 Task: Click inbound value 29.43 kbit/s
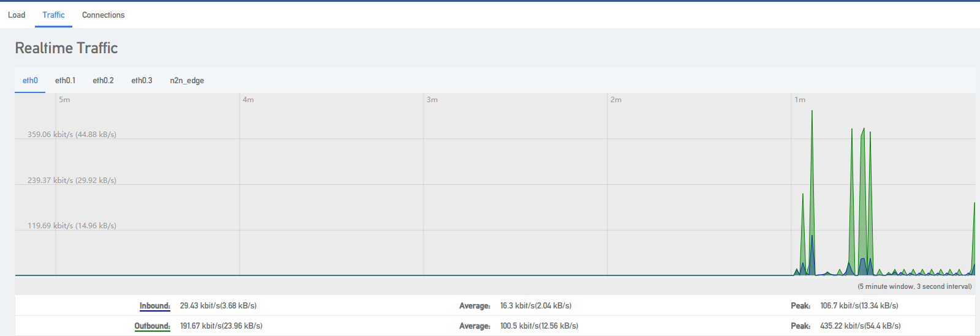click(218, 306)
